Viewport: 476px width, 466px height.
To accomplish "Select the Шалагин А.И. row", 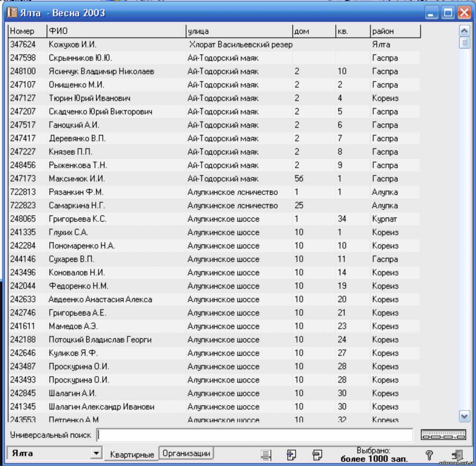I will [x=214, y=393].
